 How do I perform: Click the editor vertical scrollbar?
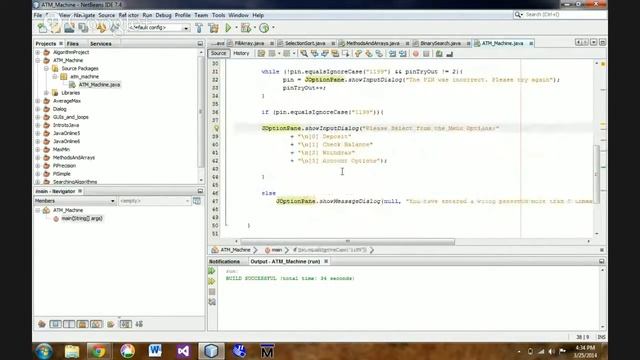[596, 174]
